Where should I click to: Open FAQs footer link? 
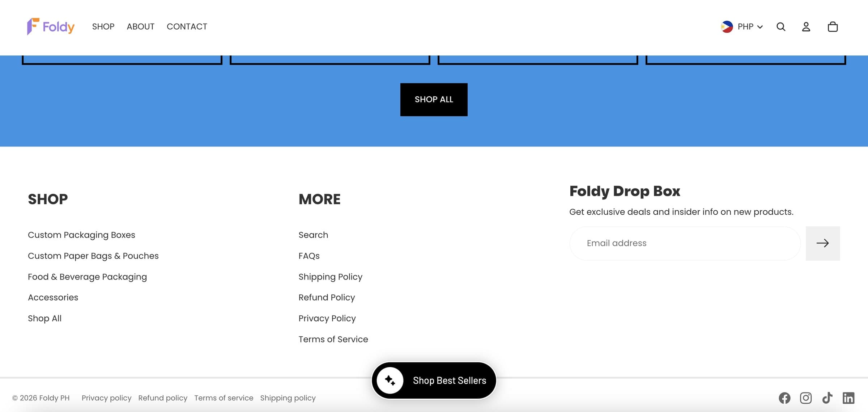point(309,256)
